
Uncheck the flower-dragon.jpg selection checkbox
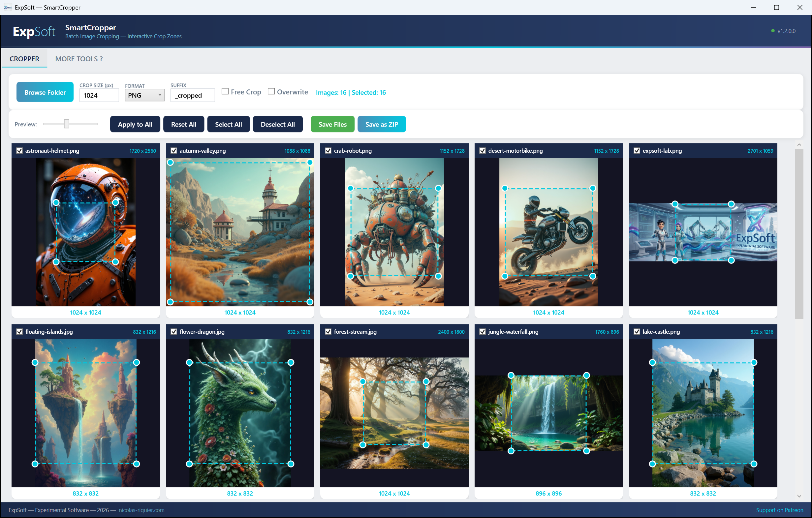174,332
